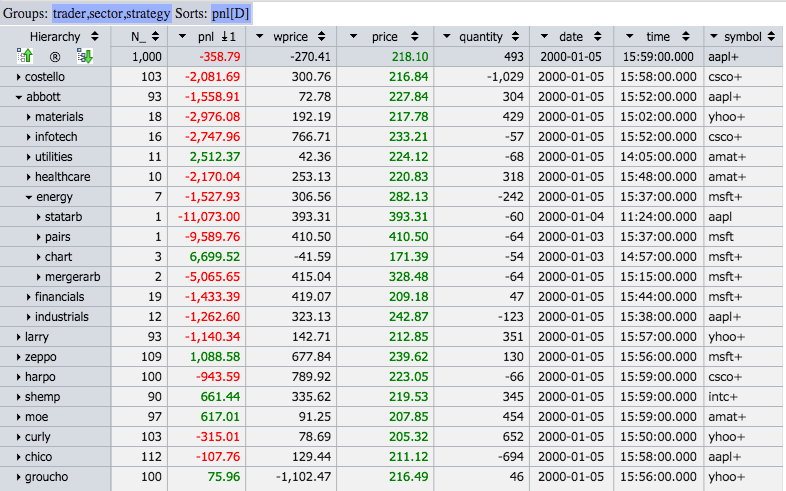Screen dimensions: 786x491
Task: Expand the harpo trader row
Action: [18, 377]
